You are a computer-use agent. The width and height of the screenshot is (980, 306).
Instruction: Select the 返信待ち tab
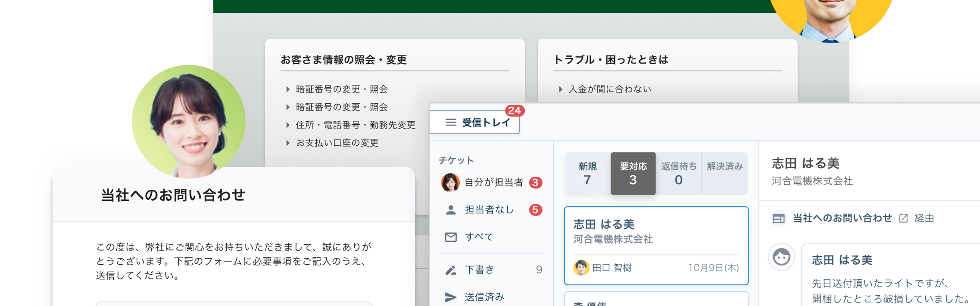(x=678, y=174)
